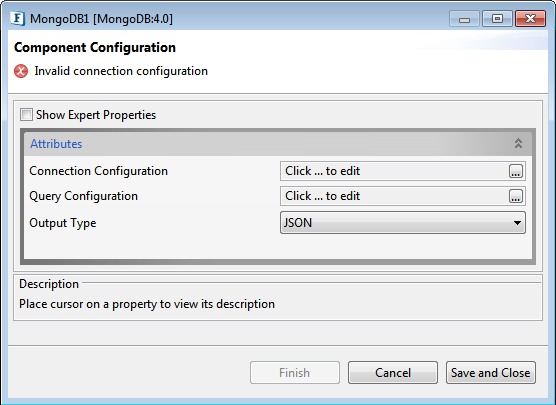
Task: Click the red error icon beside Invalid connection
Action: tap(21, 71)
